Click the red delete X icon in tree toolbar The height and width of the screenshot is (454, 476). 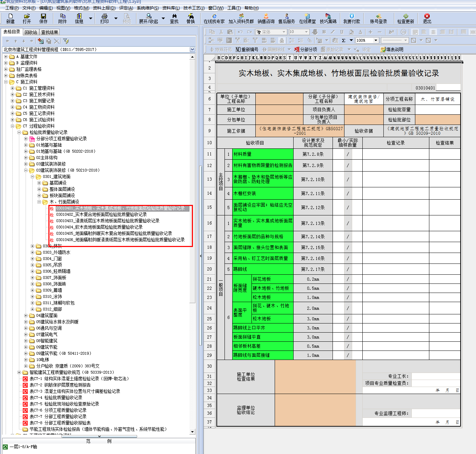tap(57, 41)
